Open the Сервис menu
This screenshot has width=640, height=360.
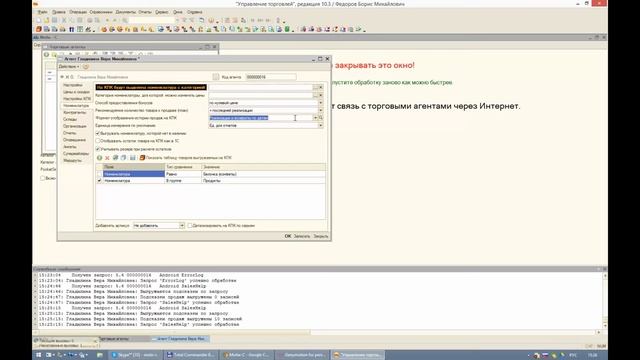(162, 12)
